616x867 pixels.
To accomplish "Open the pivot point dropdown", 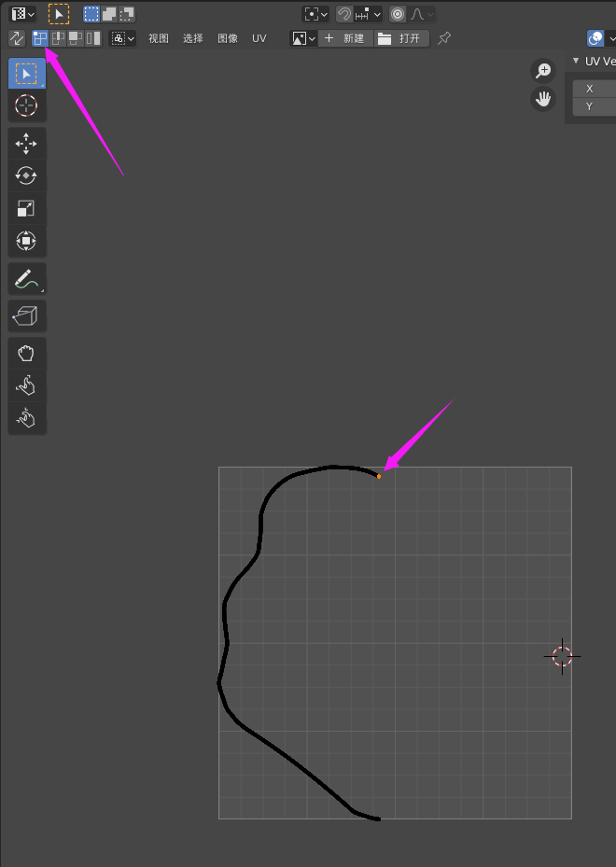I will [x=316, y=14].
